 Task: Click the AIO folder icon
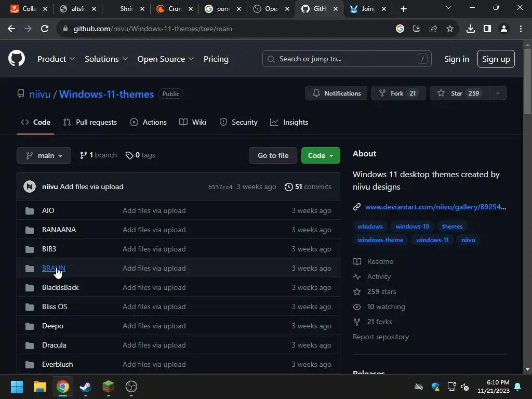point(30,211)
